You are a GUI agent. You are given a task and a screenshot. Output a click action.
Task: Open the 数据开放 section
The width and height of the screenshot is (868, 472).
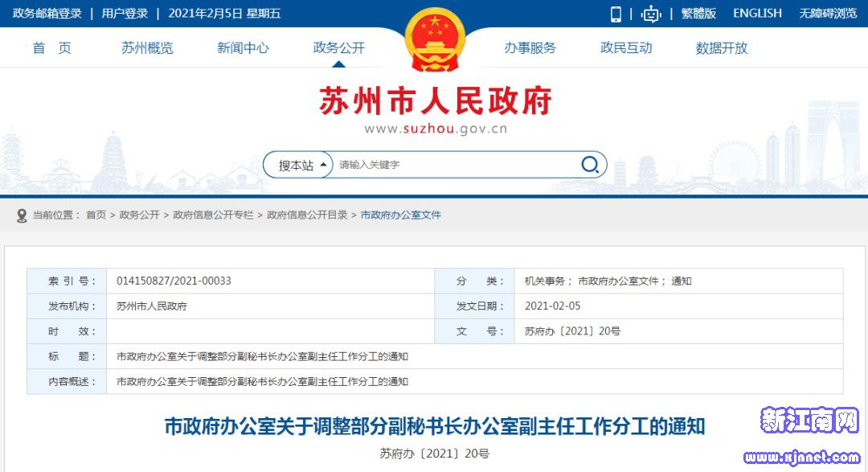point(722,48)
